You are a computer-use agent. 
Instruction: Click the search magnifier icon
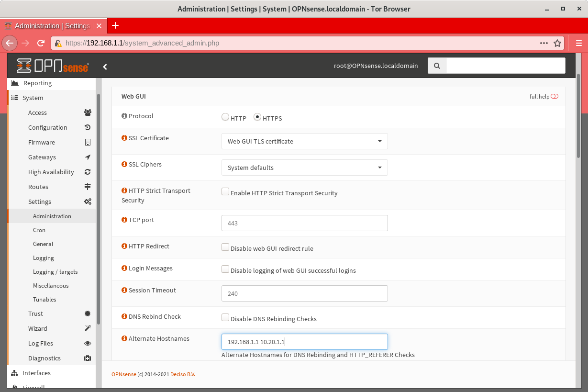[x=436, y=66]
